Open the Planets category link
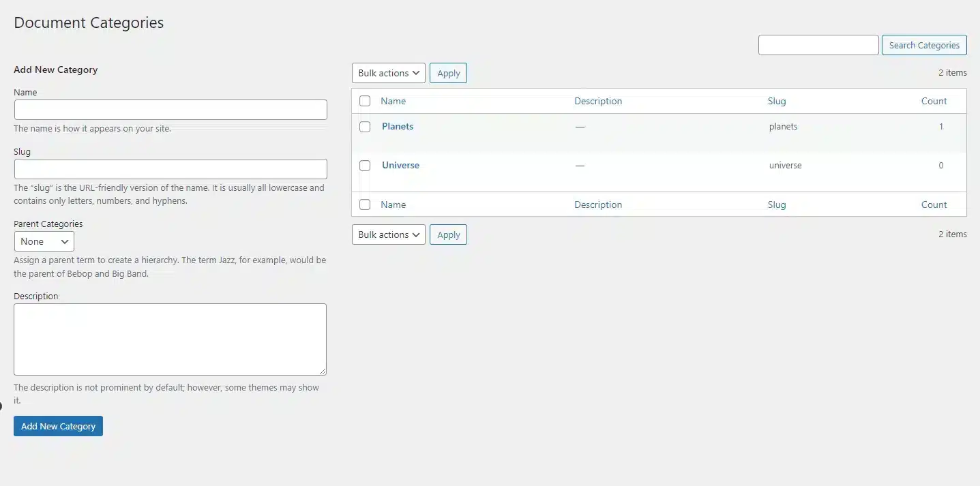 click(x=398, y=126)
